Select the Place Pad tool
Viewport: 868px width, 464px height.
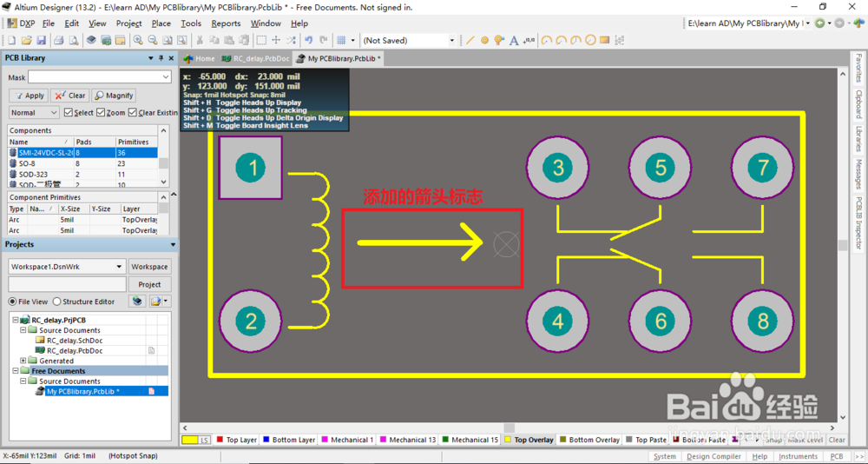[x=484, y=41]
